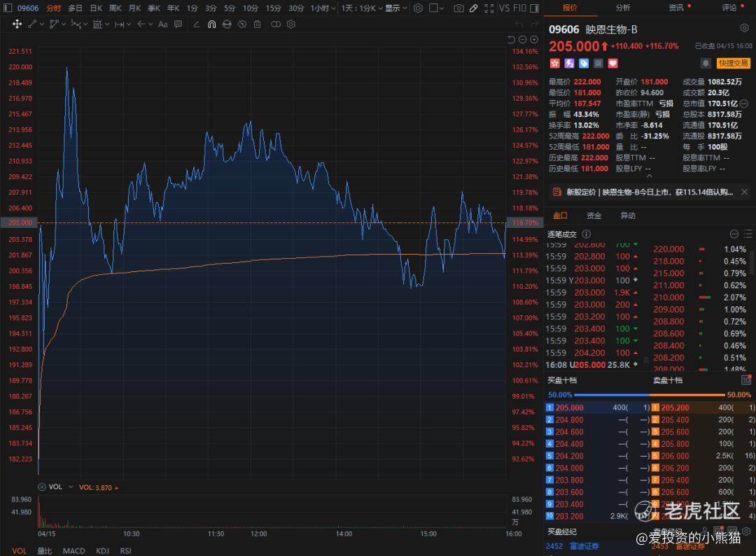Image resolution: width=756 pixels, height=556 pixels.
Task: Open the 新股定价 news headline
Action: pyautogui.click(x=649, y=192)
